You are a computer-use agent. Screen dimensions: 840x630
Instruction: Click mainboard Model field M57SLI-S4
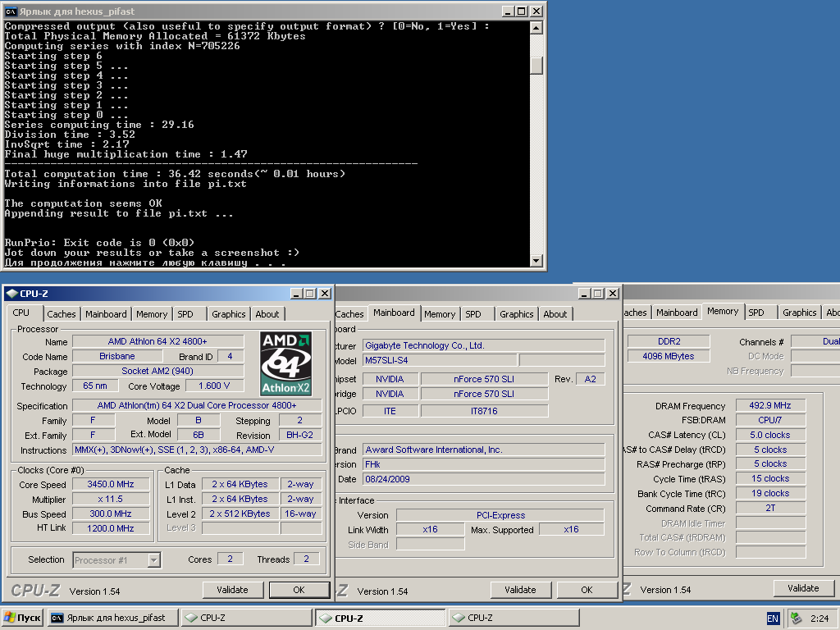point(440,360)
